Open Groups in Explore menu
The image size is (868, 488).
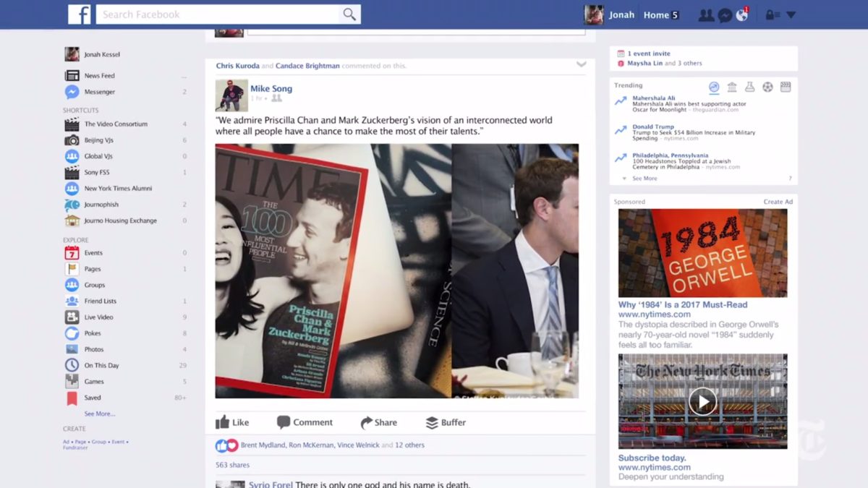[x=95, y=285]
